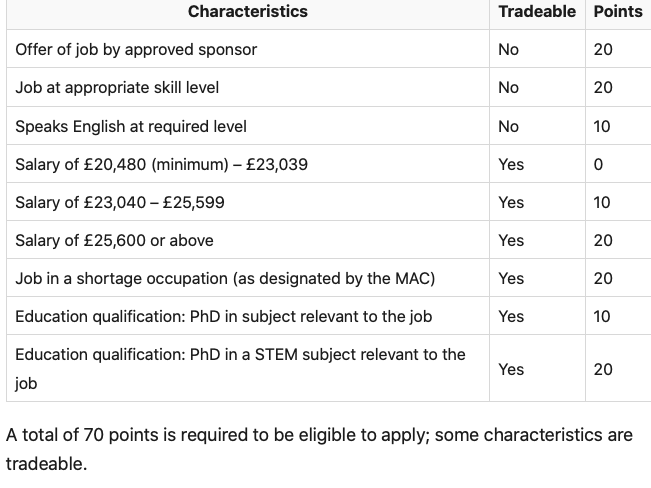Click the "Job at appropriate skill level" cell
651x488 pixels.
tap(117, 87)
